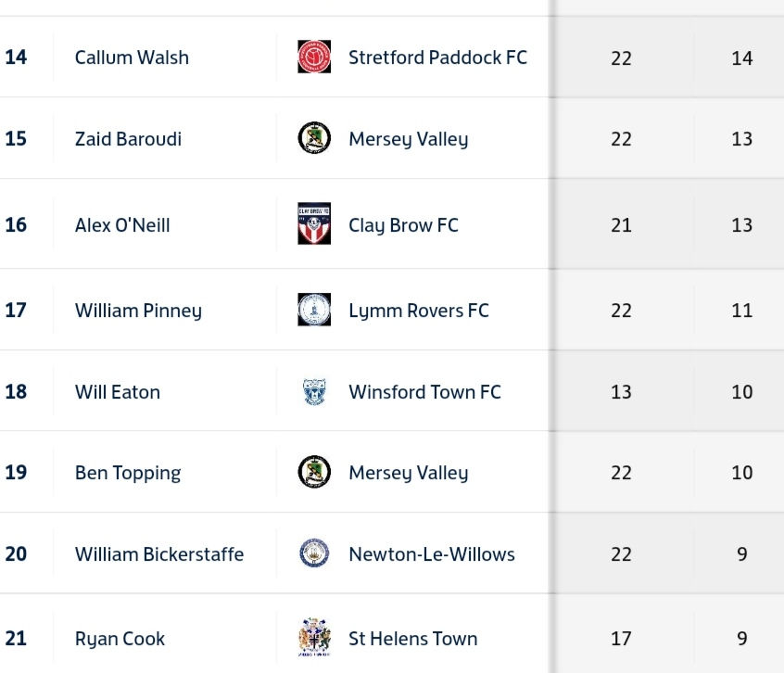Click the Stretford Paddock FC club crest
The height and width of the screenshot is (673, 784).
314,57
